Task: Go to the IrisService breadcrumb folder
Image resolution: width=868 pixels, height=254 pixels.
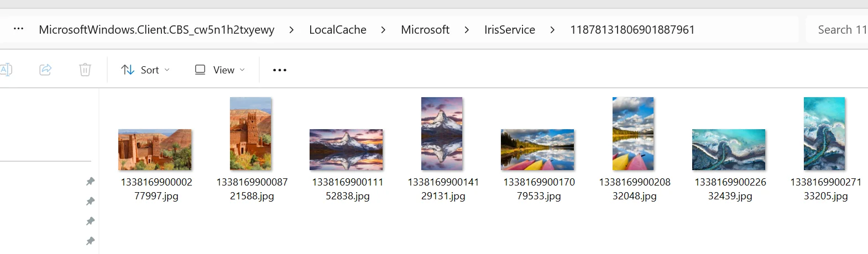Action: pyautogui.click(x=510, y=30)
